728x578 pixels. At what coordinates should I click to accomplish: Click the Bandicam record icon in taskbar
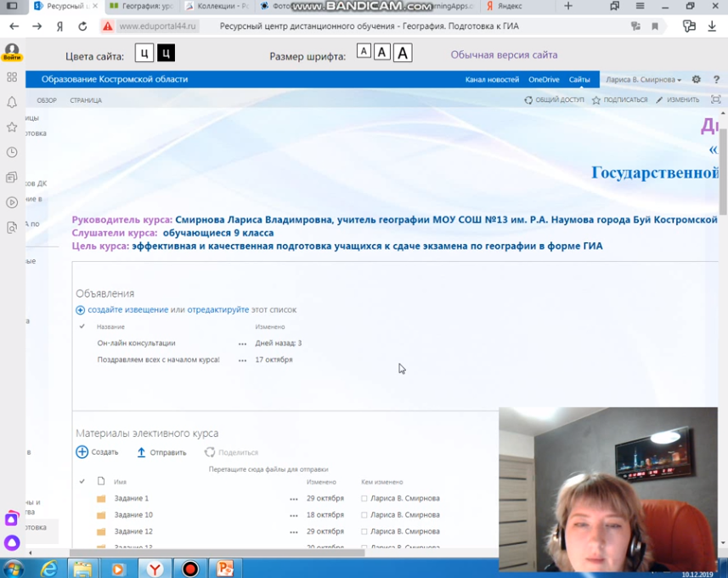[190, 569]
